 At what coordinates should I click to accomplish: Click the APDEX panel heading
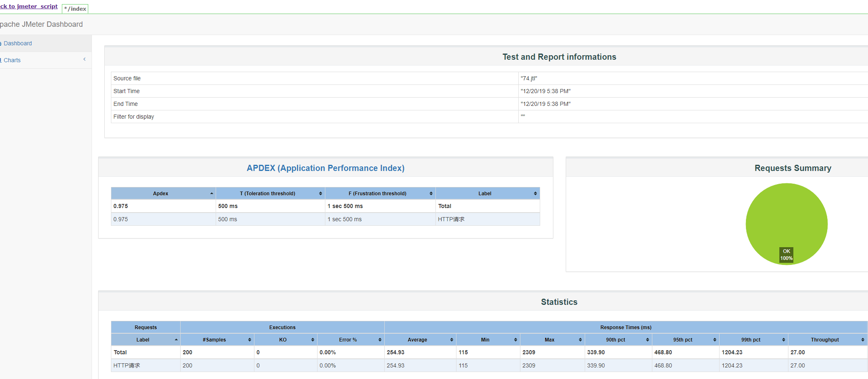click(x=326, y=168)
